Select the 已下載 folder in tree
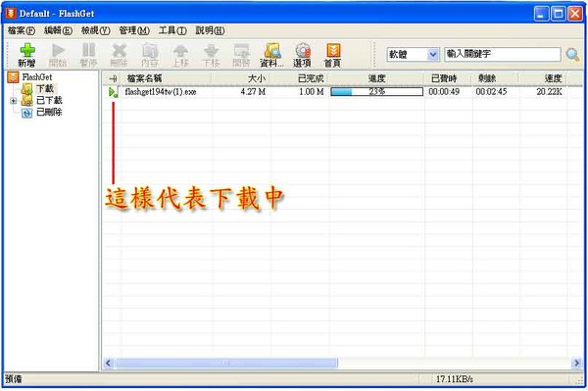This screenshot has height=391, width=588. pos(50,101)
